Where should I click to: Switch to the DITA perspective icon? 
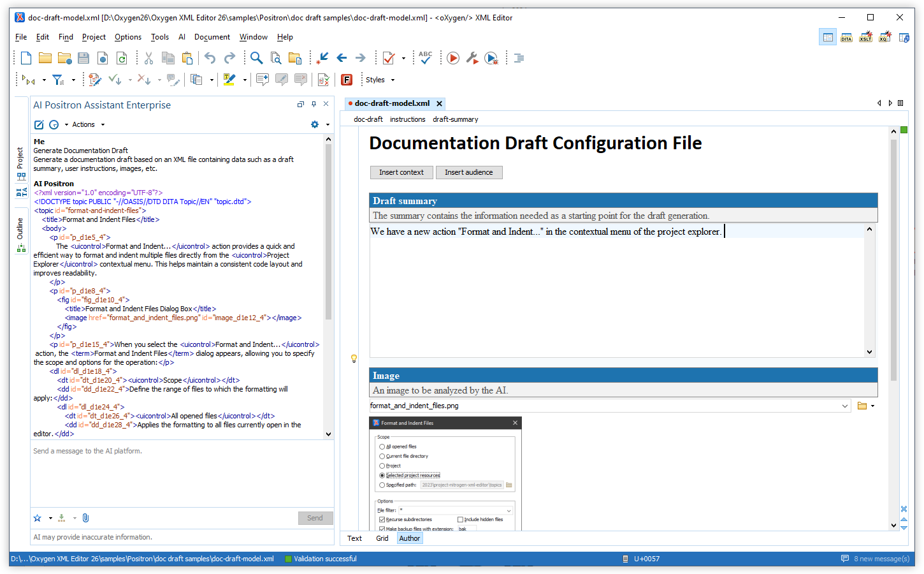(846, 38)
